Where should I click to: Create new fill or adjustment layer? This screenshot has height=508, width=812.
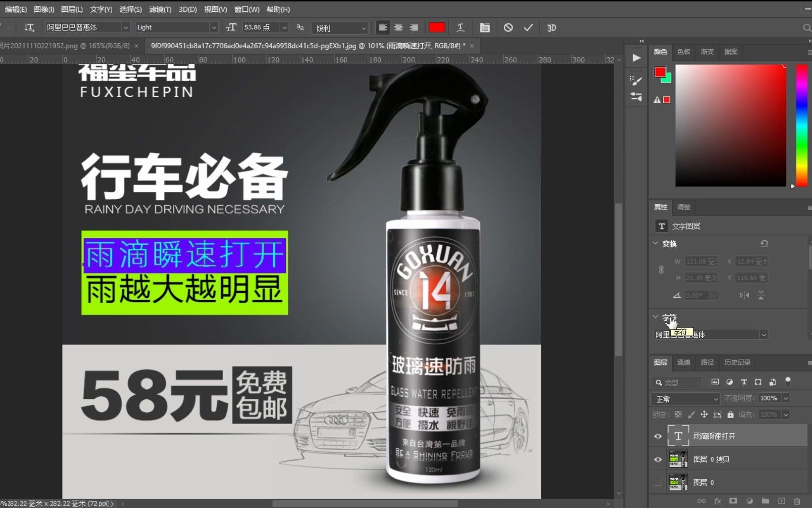point(750,501)
